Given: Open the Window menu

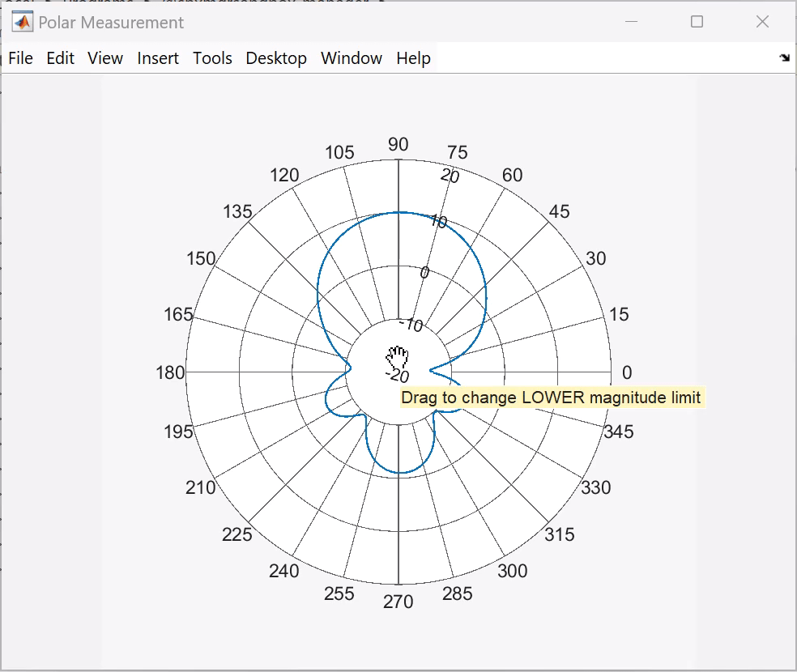Looking at the screenshot, I should [x=351, y=57].
